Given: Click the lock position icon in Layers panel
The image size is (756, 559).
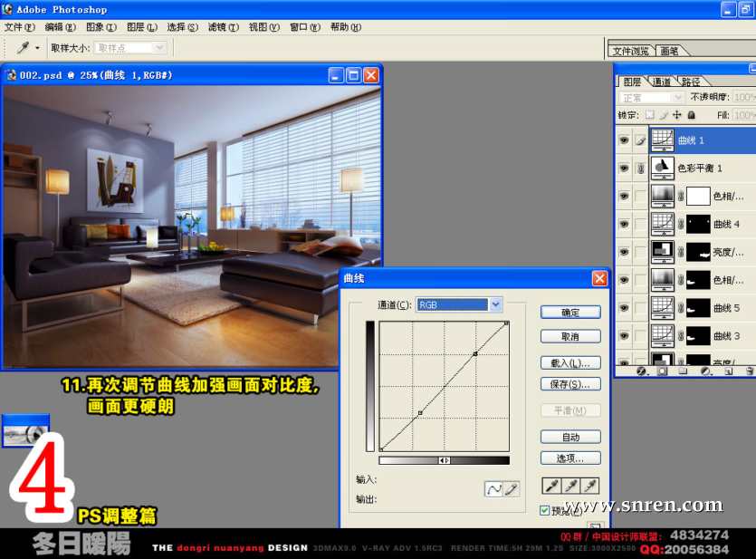Looking at the screenshot, I should coord(677,115).
